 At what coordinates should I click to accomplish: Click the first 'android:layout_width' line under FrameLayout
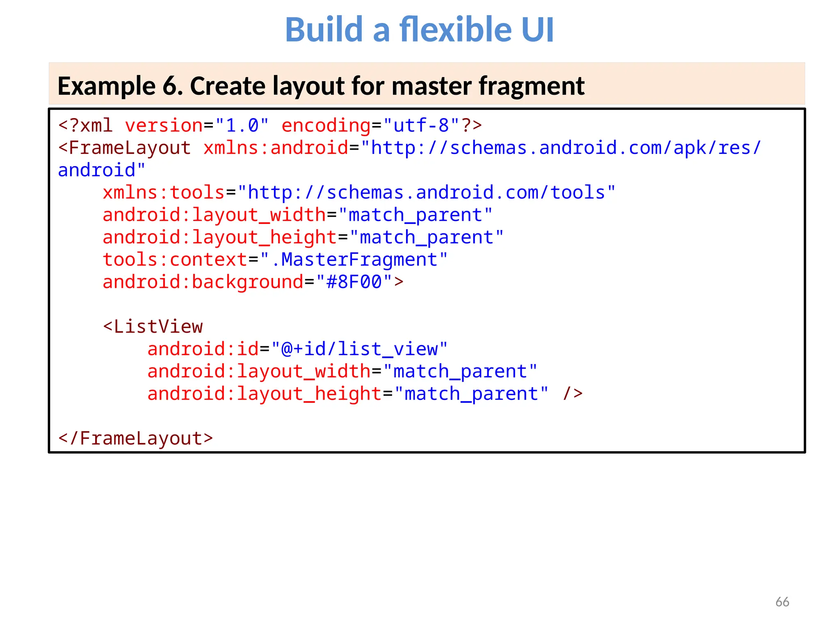[x=297, y=215]
